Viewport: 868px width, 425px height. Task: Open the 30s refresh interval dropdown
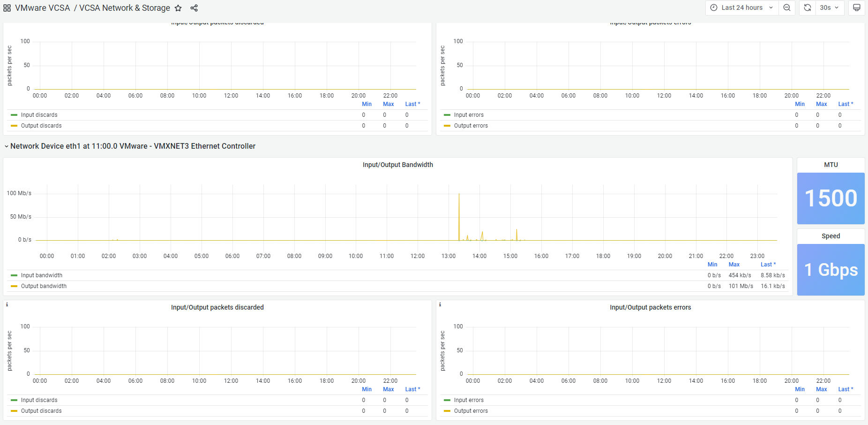coord(829,8)
